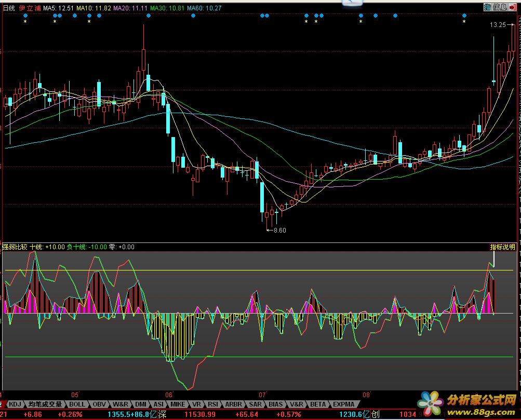Click the 8.60 low price annotation
Viewport: 521px width, 420px height.
(x=279, y=230)
